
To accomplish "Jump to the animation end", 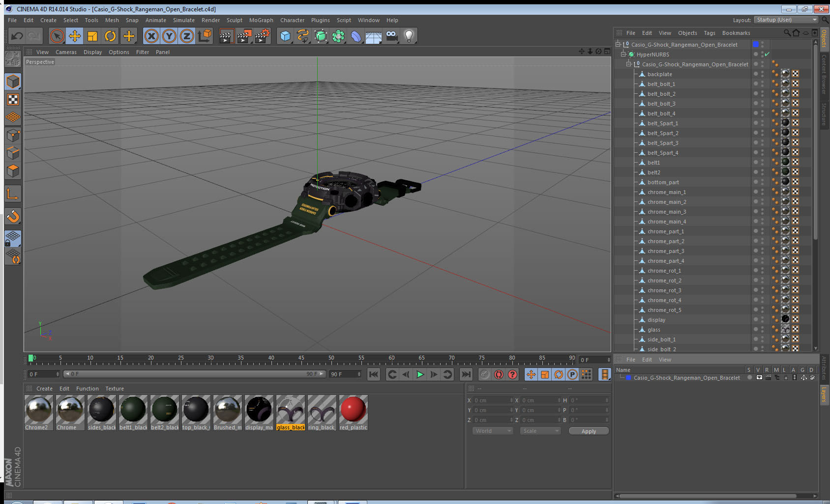I will (466, 374).
